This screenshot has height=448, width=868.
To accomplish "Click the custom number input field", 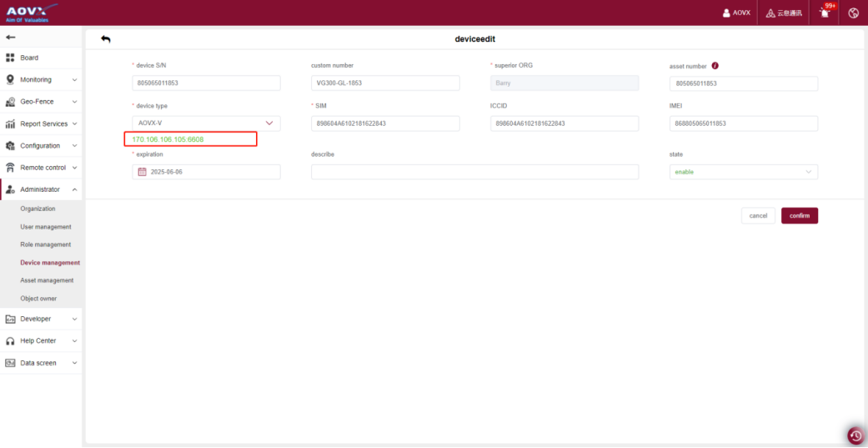I will tap(384, 83).
